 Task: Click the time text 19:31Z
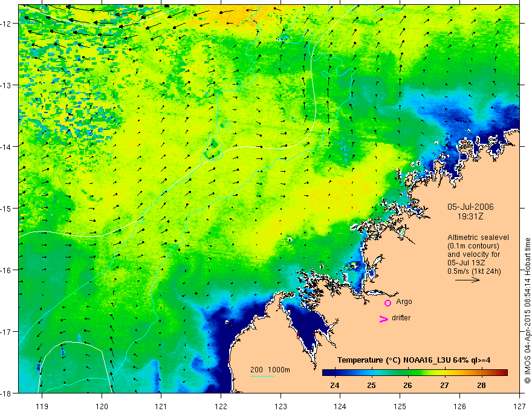coord(470,216)
